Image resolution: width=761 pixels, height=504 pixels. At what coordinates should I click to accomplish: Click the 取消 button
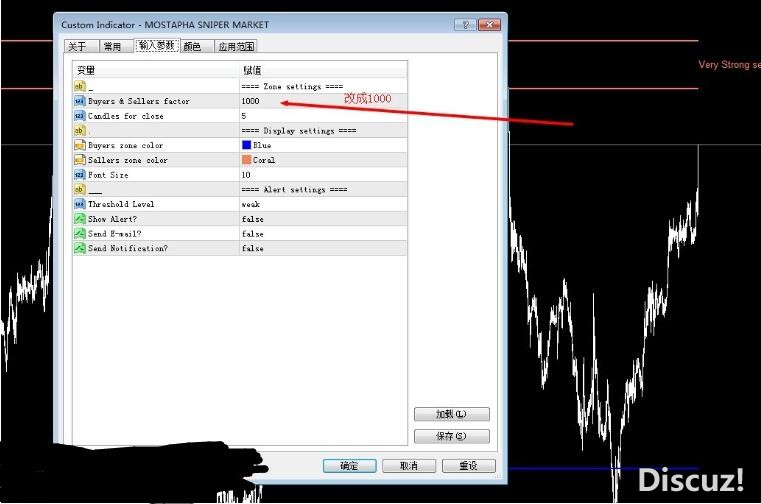click(x=409, y=466)
